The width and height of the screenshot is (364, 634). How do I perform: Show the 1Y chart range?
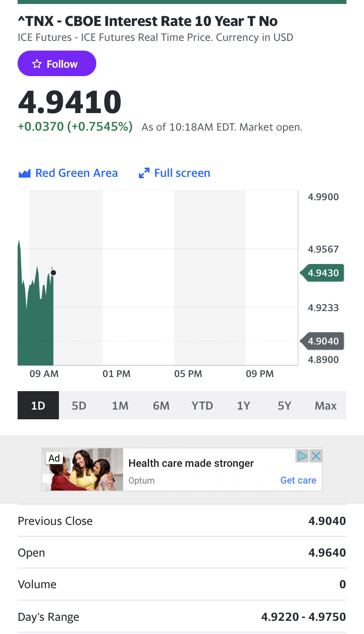pyautogui.click(x=244, y=405)
